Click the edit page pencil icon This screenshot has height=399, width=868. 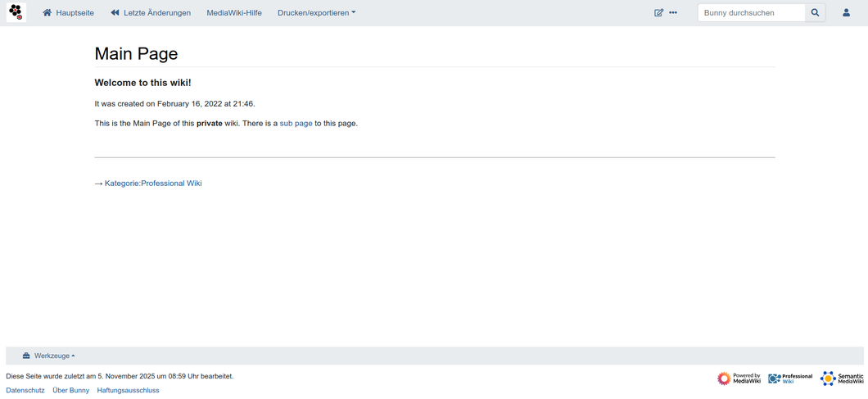pos(658,13)
